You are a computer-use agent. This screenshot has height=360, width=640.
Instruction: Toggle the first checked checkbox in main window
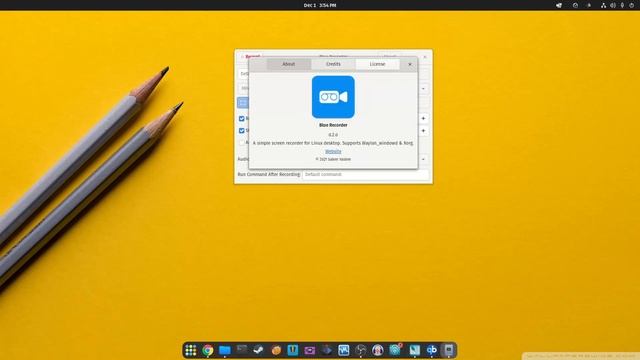[x=242, y=118]
